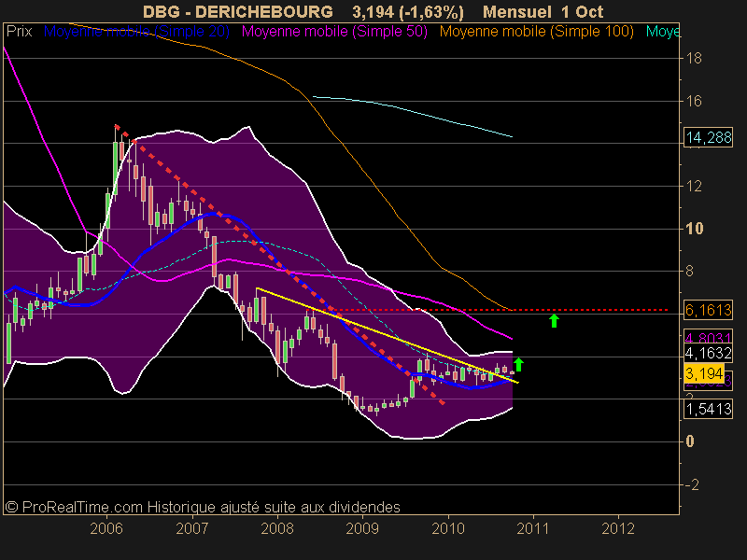Click the DBG - DERICHEBOURG chart title
Viewport: 747px width, 560px height.
[x=238, y=11]
